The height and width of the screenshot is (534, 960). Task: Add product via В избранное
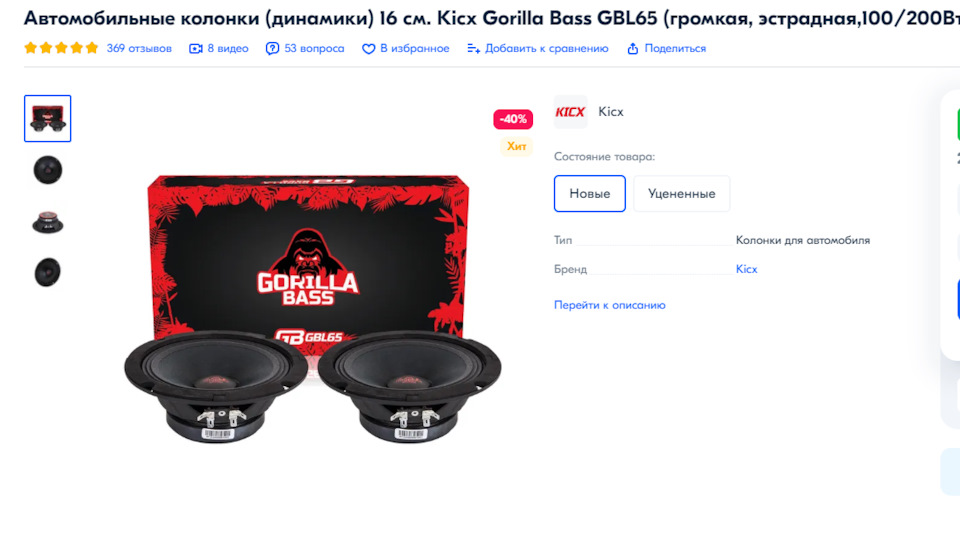[414, 48]
